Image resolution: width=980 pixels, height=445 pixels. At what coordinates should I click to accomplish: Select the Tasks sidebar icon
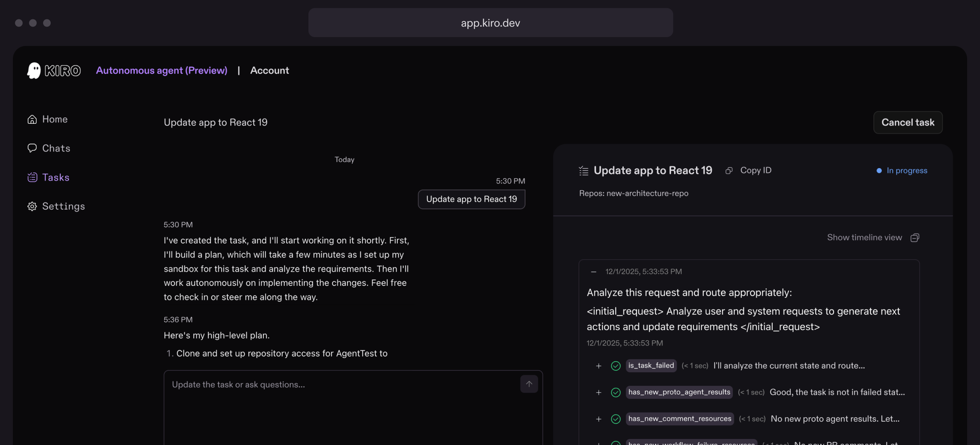pyautogui.click(x=32, y=177)
